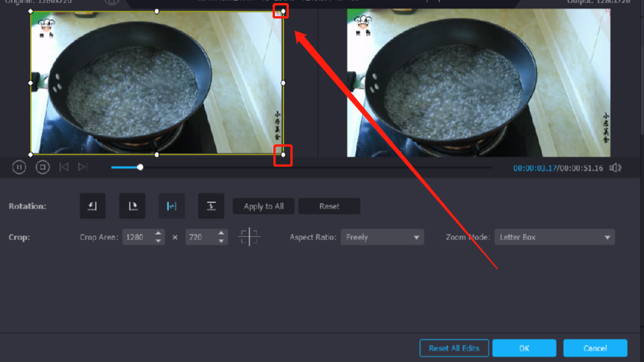Rotate the video left 90 degrees
The image size is (644, 362).
pyautogui.click(x=93, y=206)
